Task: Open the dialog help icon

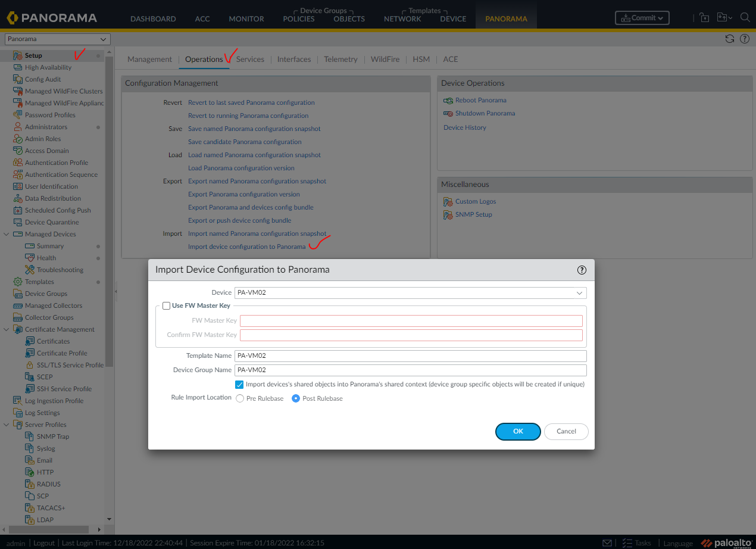Action: (582, 270)
